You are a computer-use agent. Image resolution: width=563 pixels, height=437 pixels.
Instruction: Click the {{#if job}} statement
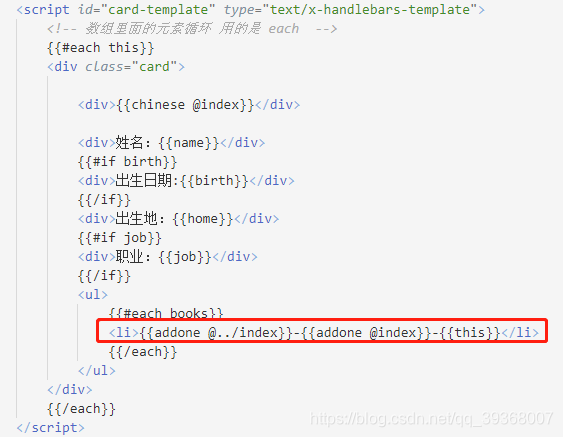(120, 238)
